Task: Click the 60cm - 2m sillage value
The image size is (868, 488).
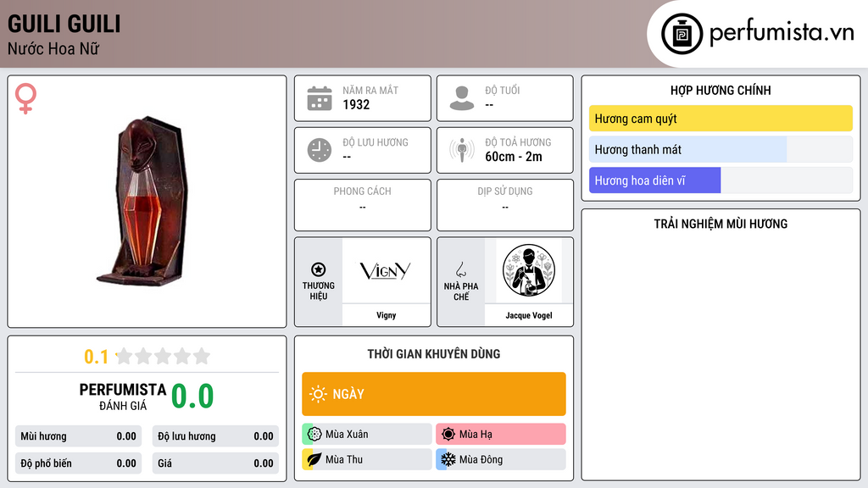Action: click(x=514, y=157)
